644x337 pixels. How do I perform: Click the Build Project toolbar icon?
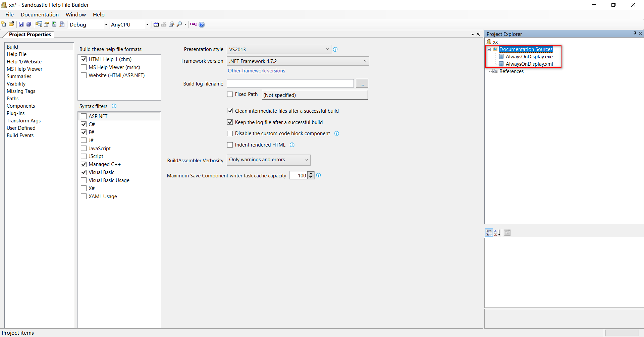[156, 24]
